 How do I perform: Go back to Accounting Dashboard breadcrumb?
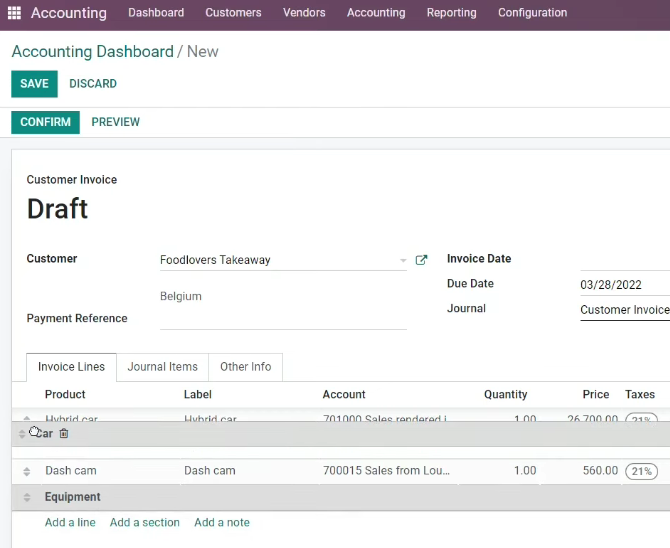(x=93, y=52)
